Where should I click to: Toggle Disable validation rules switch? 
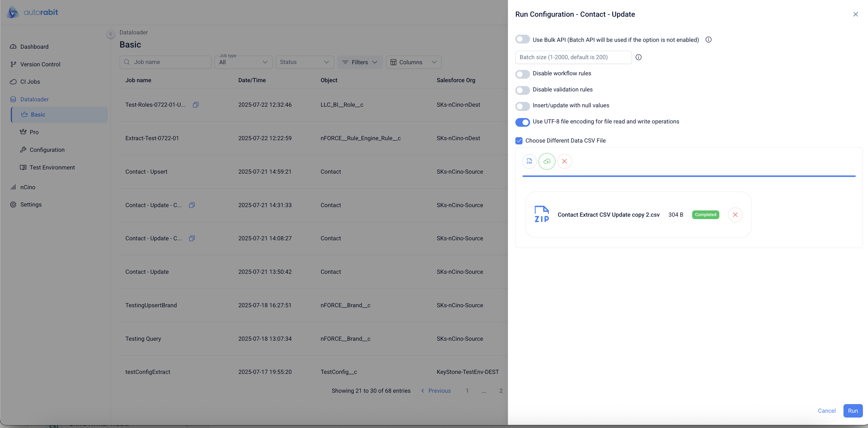coord(522,90)
